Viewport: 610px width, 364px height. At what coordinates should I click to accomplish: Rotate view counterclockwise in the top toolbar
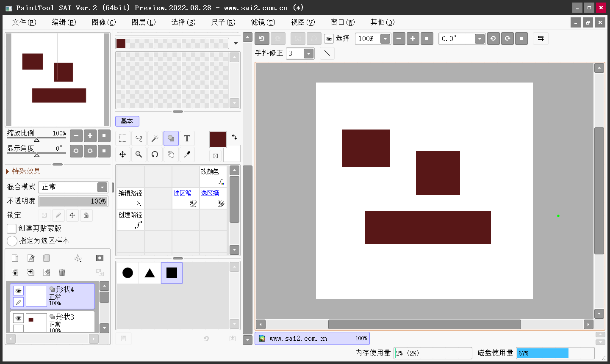pyautogui.click(x=493, y=39)
